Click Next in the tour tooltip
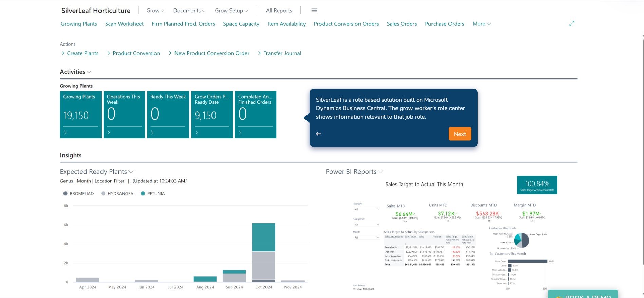 460,134
